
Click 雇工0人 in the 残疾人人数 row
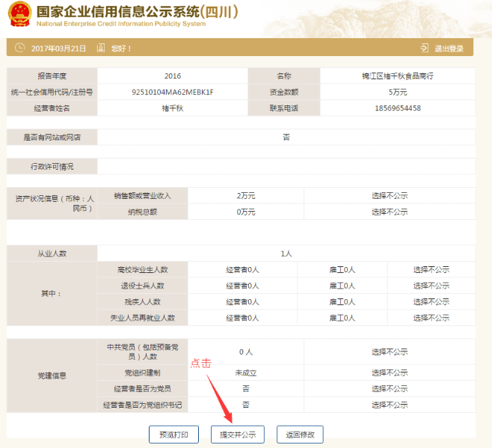click(342, 301)
